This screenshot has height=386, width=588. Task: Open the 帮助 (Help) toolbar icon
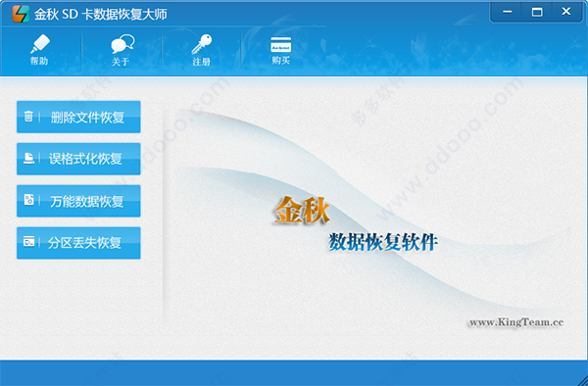tap(40, 49)
